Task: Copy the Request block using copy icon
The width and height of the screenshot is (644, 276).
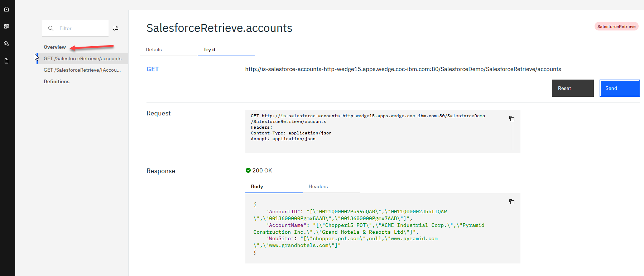Action: tap(512, 119)
